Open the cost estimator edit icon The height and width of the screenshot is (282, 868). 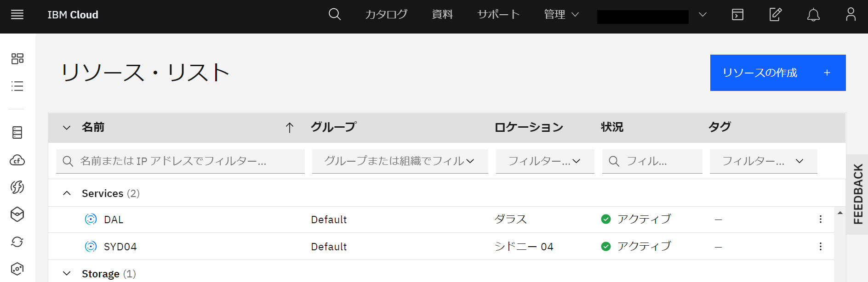776,15
